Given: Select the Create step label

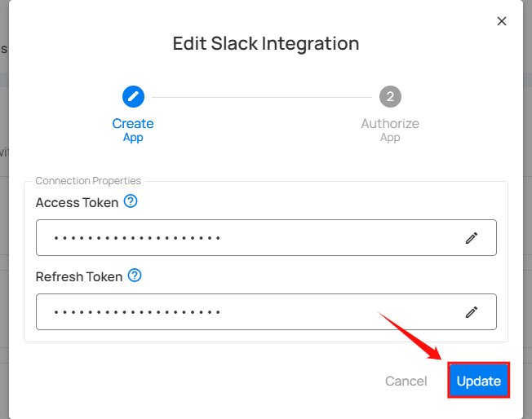Looking at the screenshot, I should [x=133, y=124].
